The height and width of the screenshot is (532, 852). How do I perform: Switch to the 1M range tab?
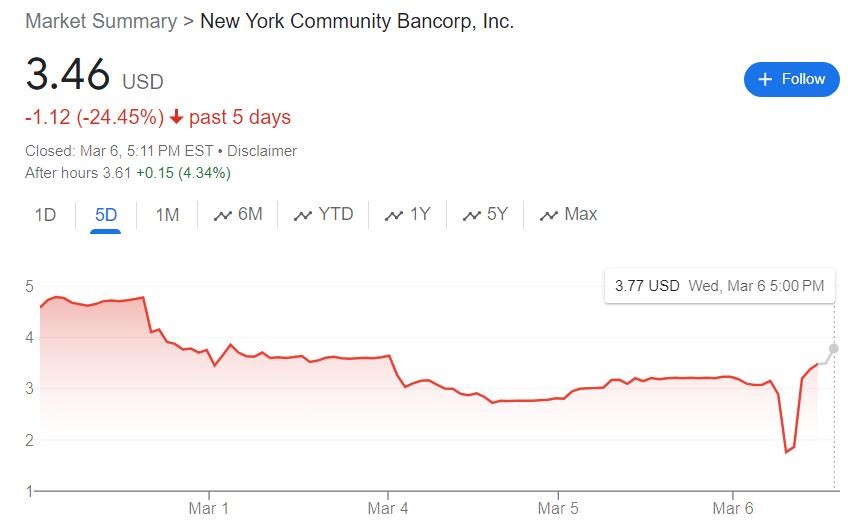click(167, 214)
